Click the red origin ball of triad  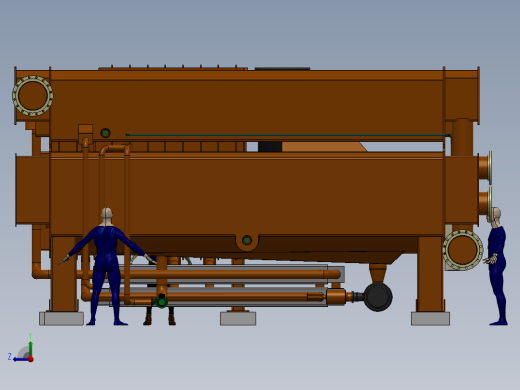point(31,359)
